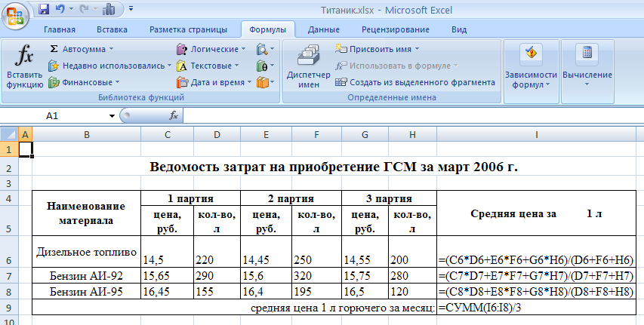Image resolution: width=644 pixels, height=325 pixels.
Task: Open the More Functions books icon
Action: (265, 82)
